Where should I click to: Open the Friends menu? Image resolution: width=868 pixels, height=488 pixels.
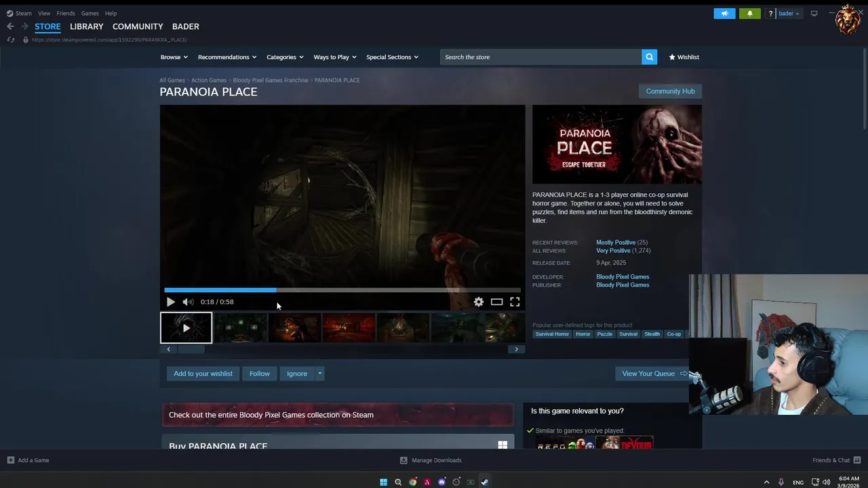[66, 14]
